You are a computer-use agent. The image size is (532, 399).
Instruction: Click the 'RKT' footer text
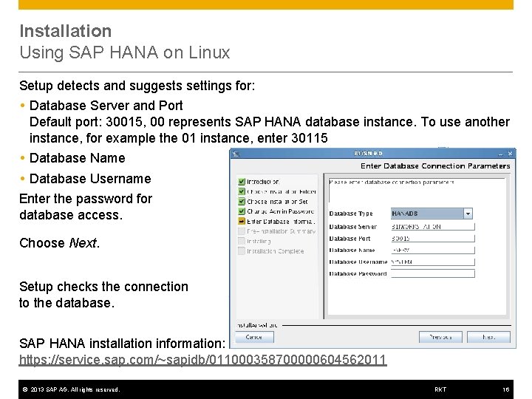440,389
